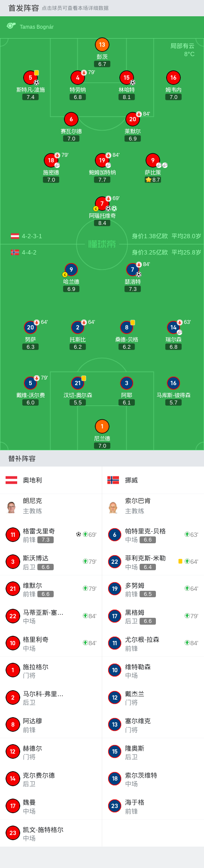Tap 瑟洛特 number 7 striker icon
The image size is (204, 868).
(132, 269)
